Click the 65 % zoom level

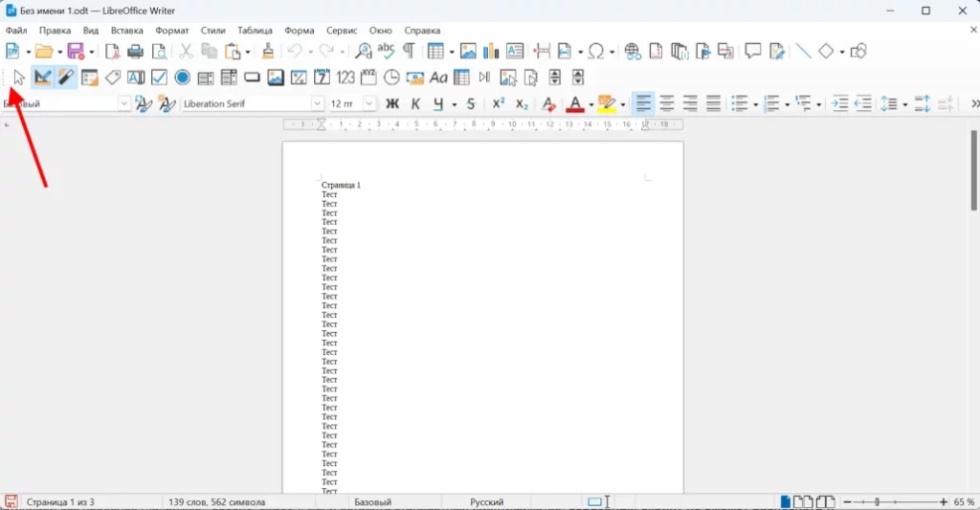pos(964,502)
